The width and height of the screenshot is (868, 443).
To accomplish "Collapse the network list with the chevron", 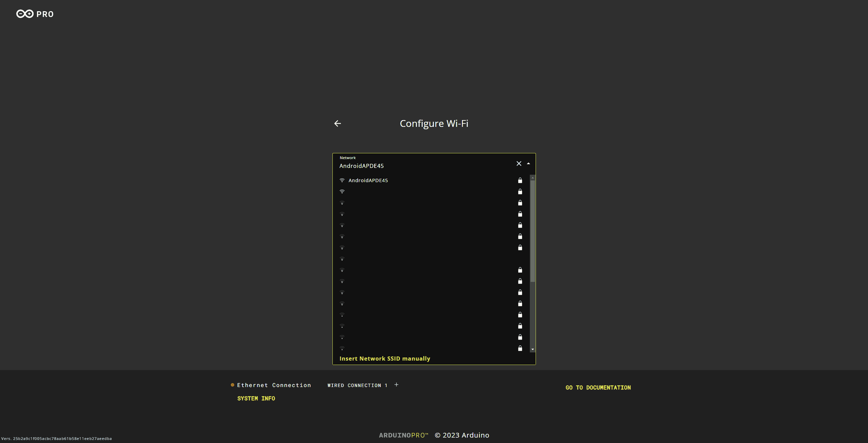I will pyautogui.click(x=528, y=163).
